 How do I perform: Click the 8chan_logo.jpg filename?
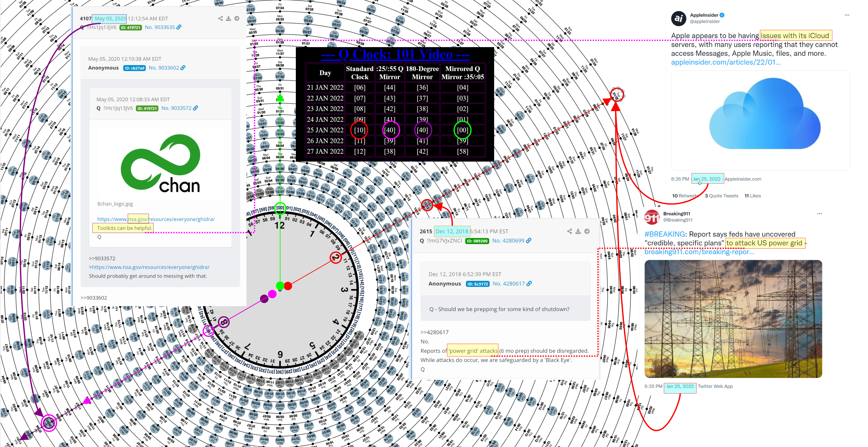(x=115, y=204)
